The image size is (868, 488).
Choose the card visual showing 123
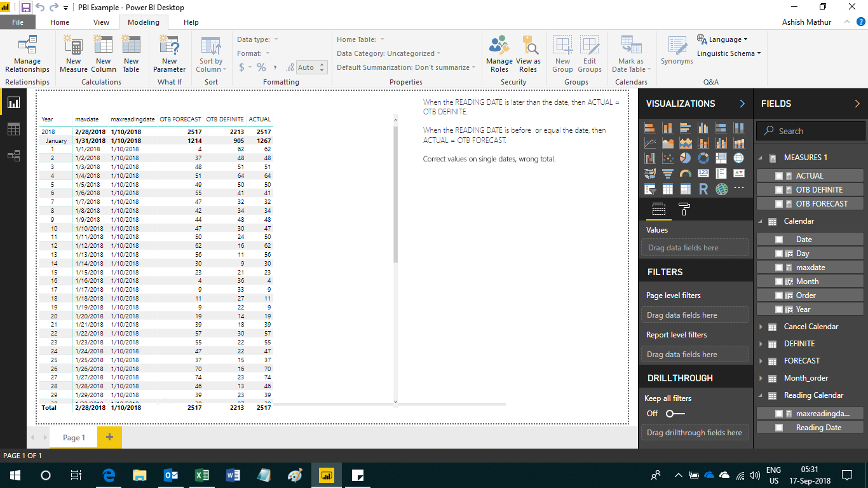tap(703, 173)
